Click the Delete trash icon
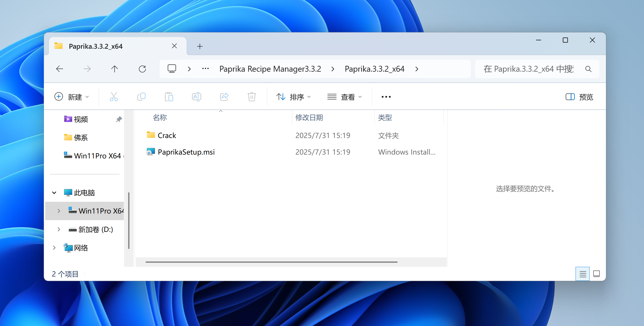 pos(252,97)
